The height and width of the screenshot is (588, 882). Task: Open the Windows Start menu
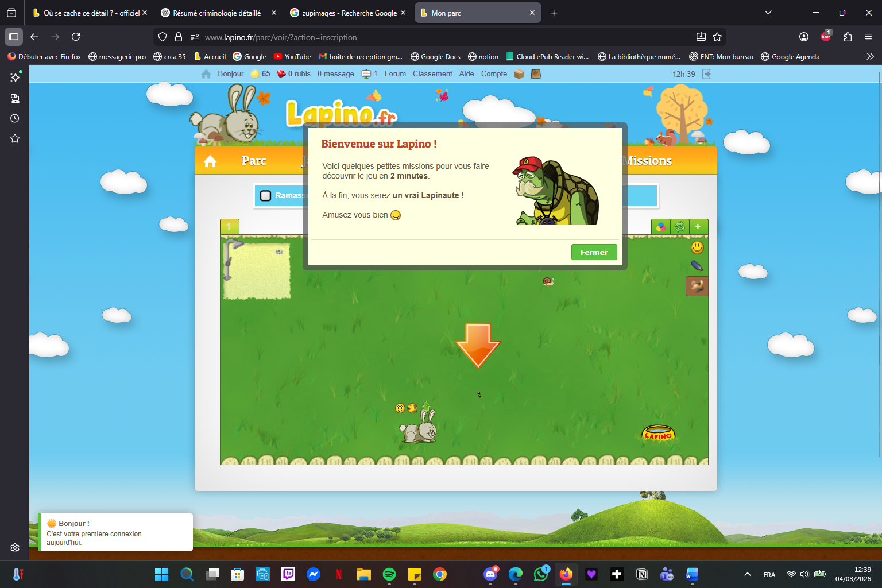[x=162, y=574]
